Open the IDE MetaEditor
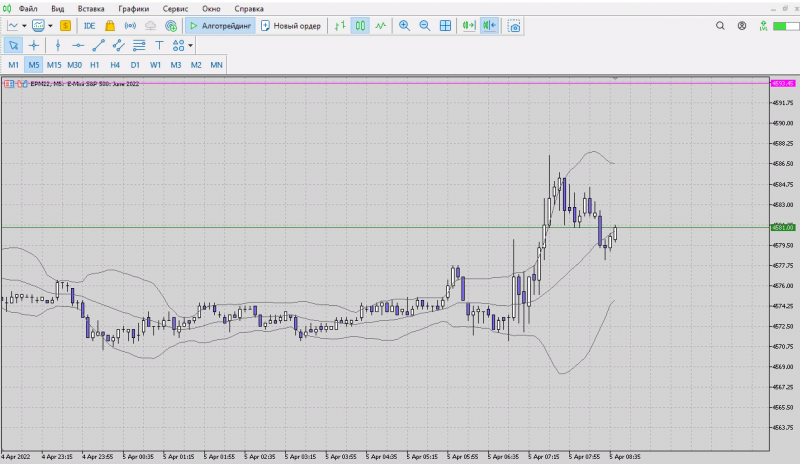Image resolution: width=800 pixels, height=464 pixels. pyautogui.click(x=89, y=26)
